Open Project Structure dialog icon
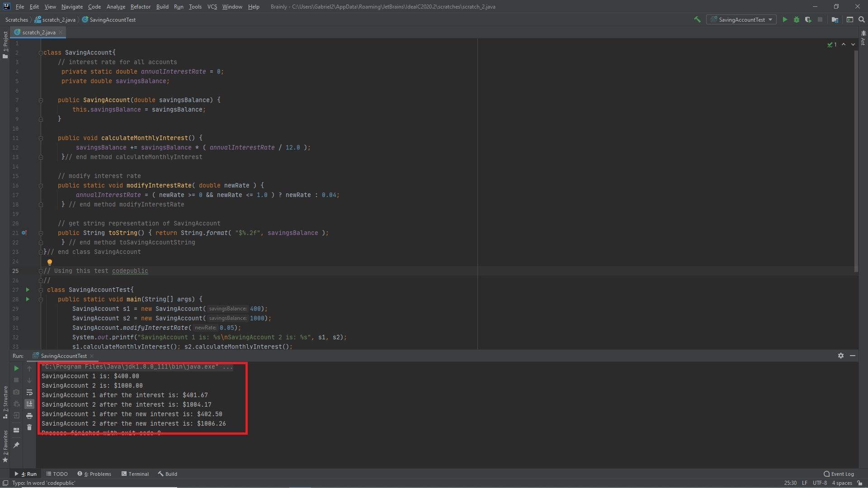 click(x=835, y=19)
